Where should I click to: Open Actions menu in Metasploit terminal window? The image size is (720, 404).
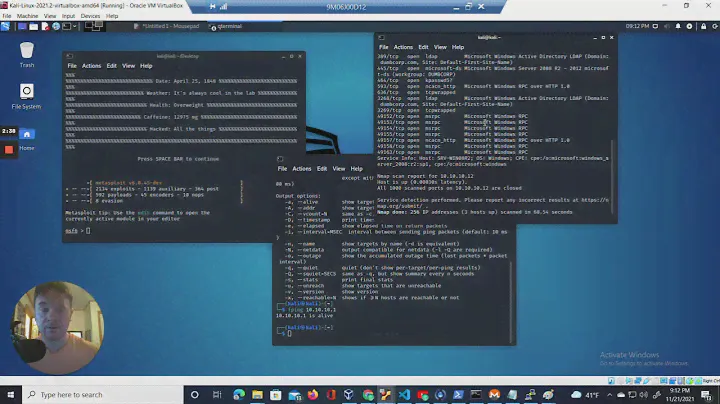(x=91, y=66)
